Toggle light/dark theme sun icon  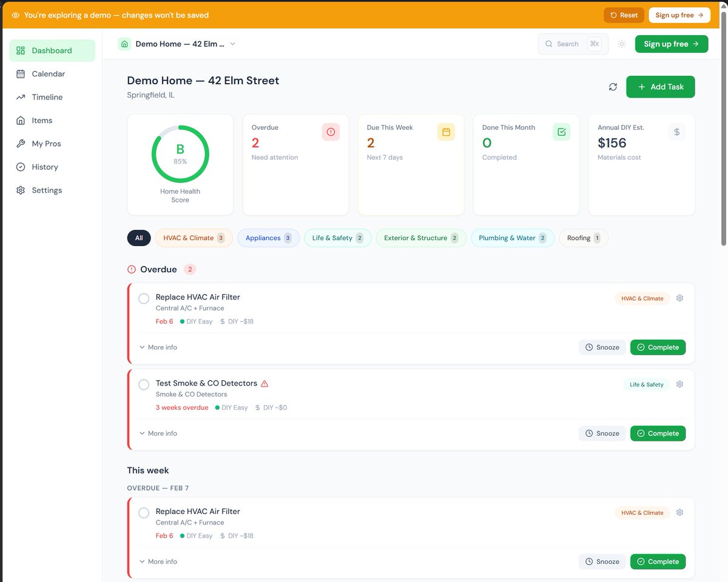point(622,44)
